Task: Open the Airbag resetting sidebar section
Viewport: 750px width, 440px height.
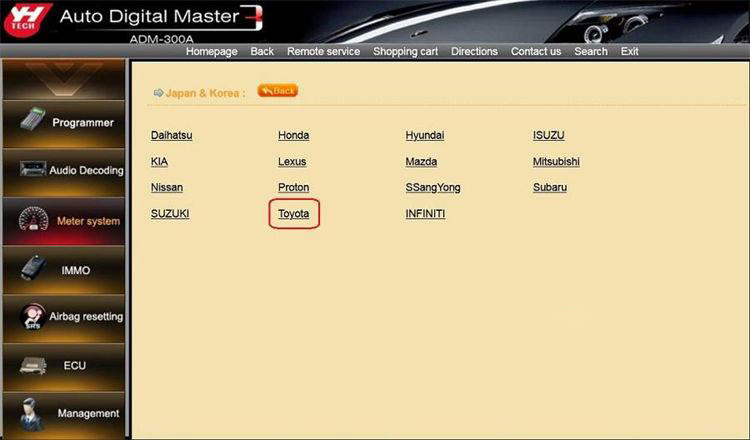Action: 64,319
